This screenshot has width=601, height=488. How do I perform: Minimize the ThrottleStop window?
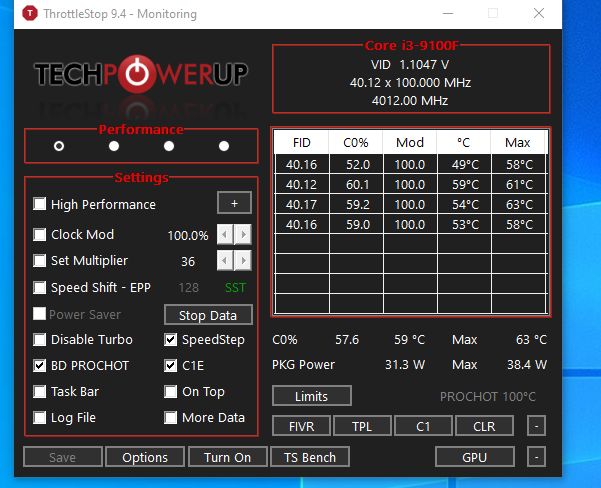448,13
